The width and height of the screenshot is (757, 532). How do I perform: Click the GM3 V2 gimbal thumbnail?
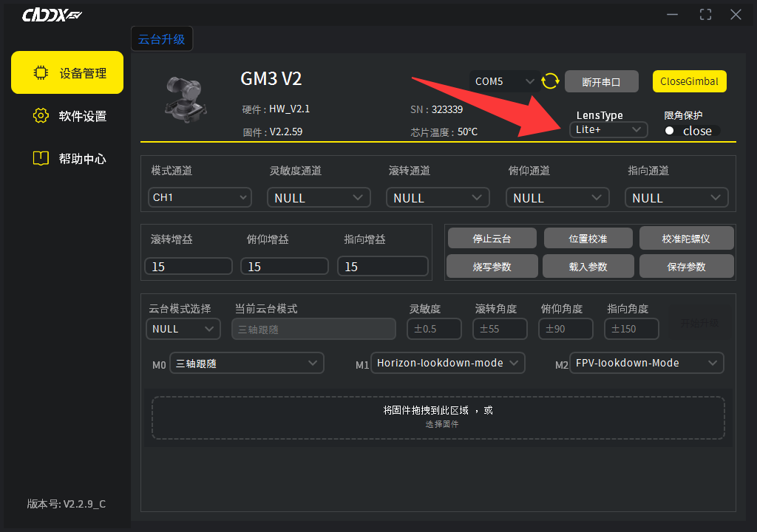point(186,99)
